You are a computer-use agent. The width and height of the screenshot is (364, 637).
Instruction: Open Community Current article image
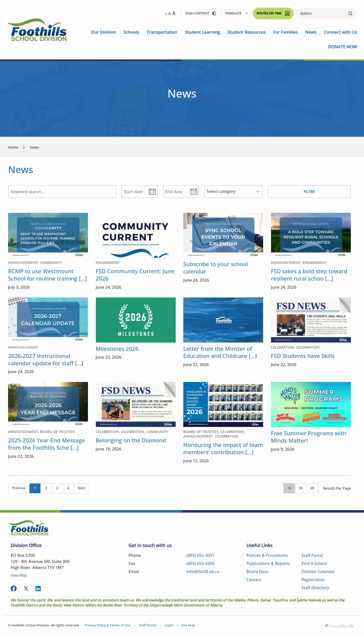(135, 235)
